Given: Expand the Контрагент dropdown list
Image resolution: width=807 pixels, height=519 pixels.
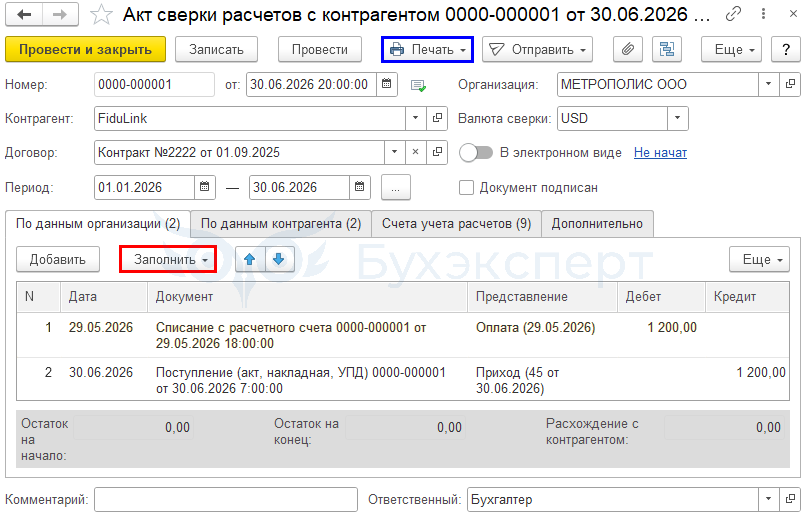Looking at the screenshot, I should click(415, 118).
